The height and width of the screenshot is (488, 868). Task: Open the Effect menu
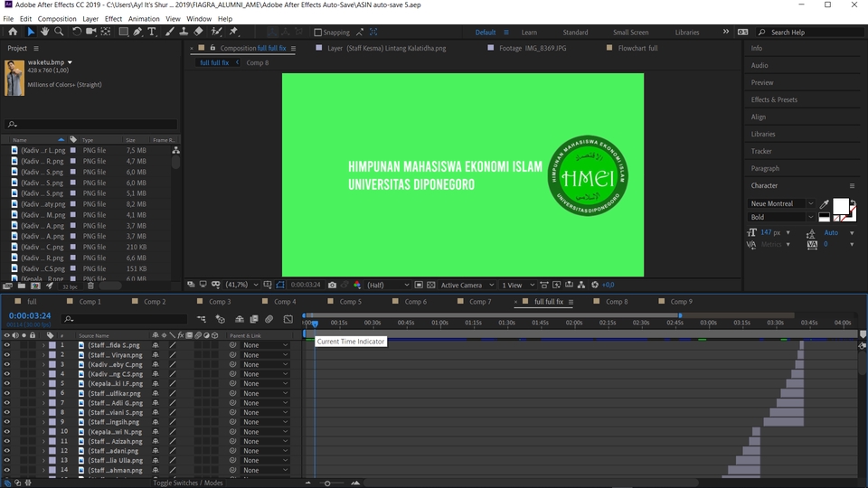click(x=113, y=19)
